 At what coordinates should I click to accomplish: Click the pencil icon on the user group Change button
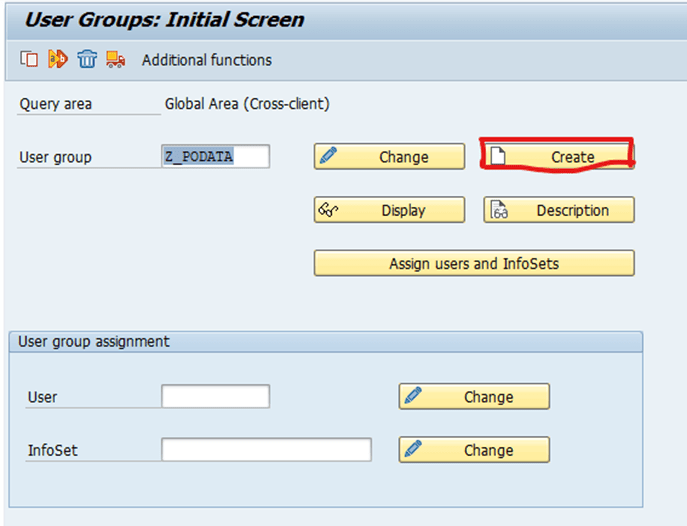click(328, 155)
